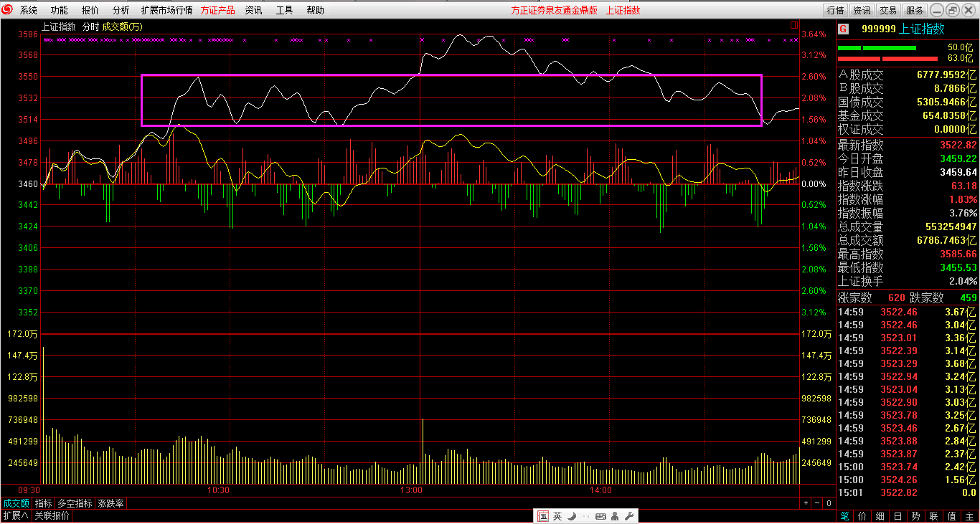Screen dimensions: 980x524
Task: Toggle the split-panel icon above the percent axis
Action: click(x=793, y=25)
